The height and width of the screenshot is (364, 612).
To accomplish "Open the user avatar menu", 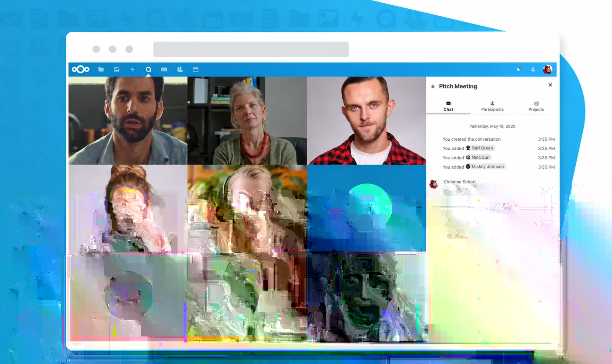I will coord(547,70).
